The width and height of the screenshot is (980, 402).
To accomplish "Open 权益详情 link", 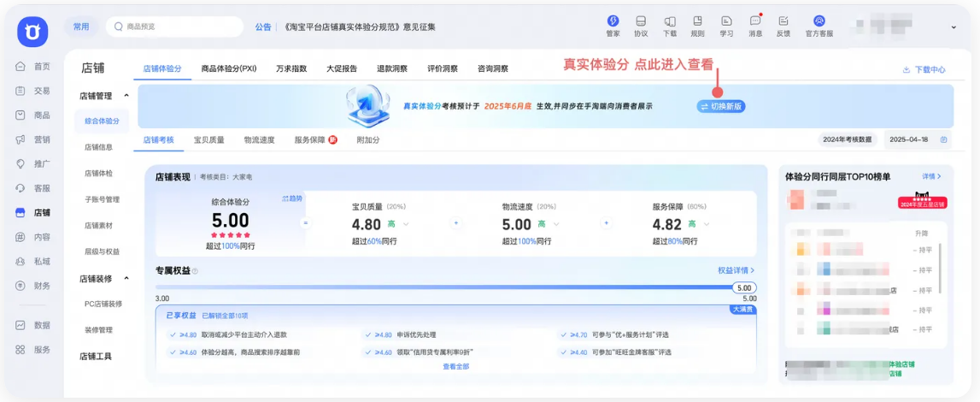I will (736, 271).
